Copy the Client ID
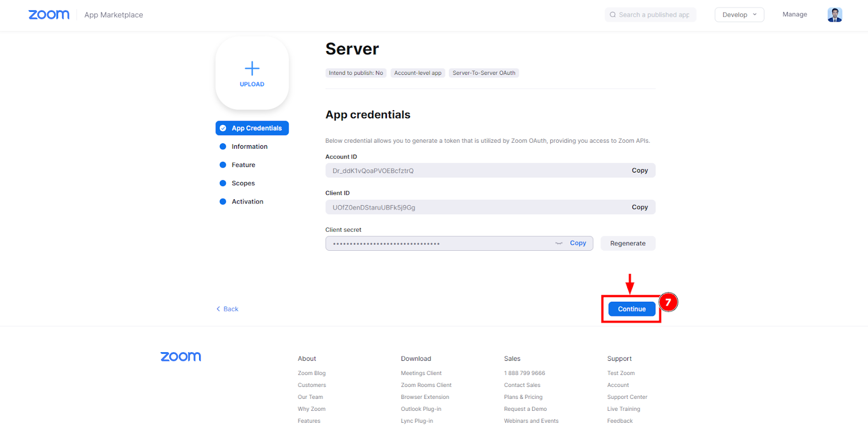This screenshot has width=868, height=426. [x=640, y=207]
